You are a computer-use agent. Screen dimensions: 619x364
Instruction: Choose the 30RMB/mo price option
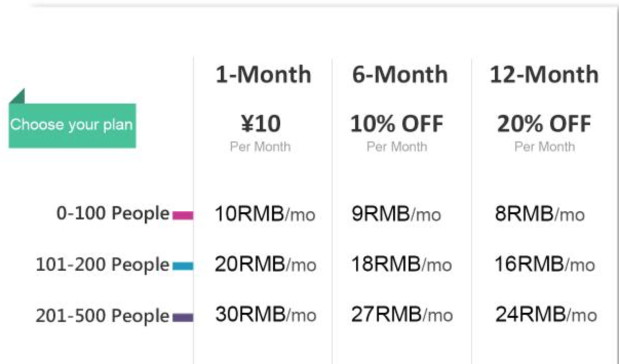coord(265,314)
